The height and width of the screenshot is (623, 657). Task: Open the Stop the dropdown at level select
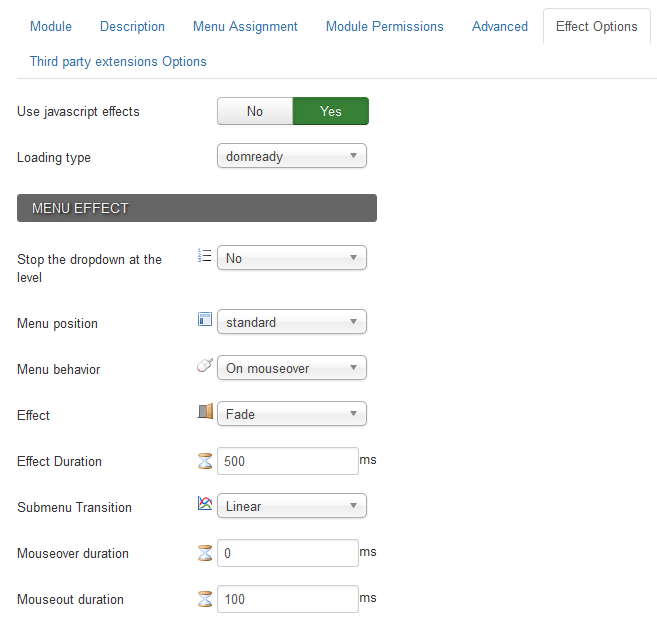pos(292,258)
